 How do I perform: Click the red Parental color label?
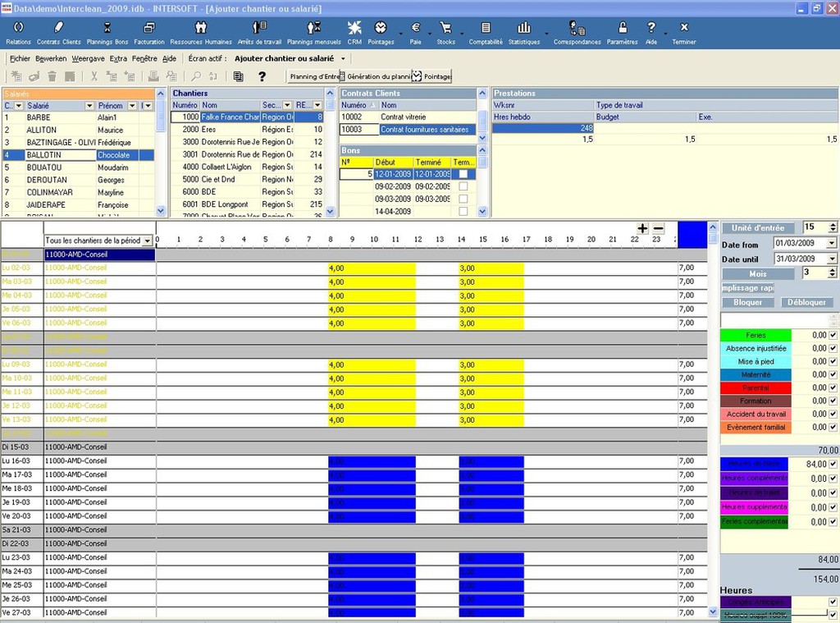[755, 388]
